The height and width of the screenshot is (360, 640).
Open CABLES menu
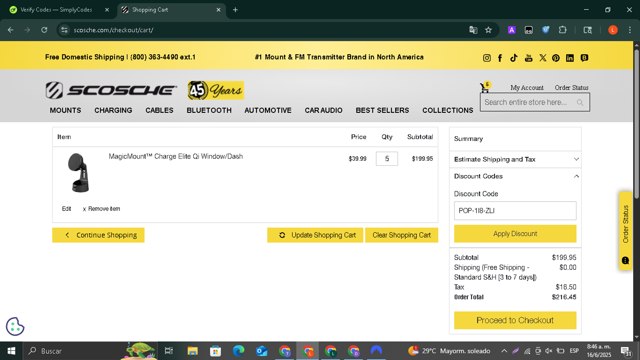[159, 110]
